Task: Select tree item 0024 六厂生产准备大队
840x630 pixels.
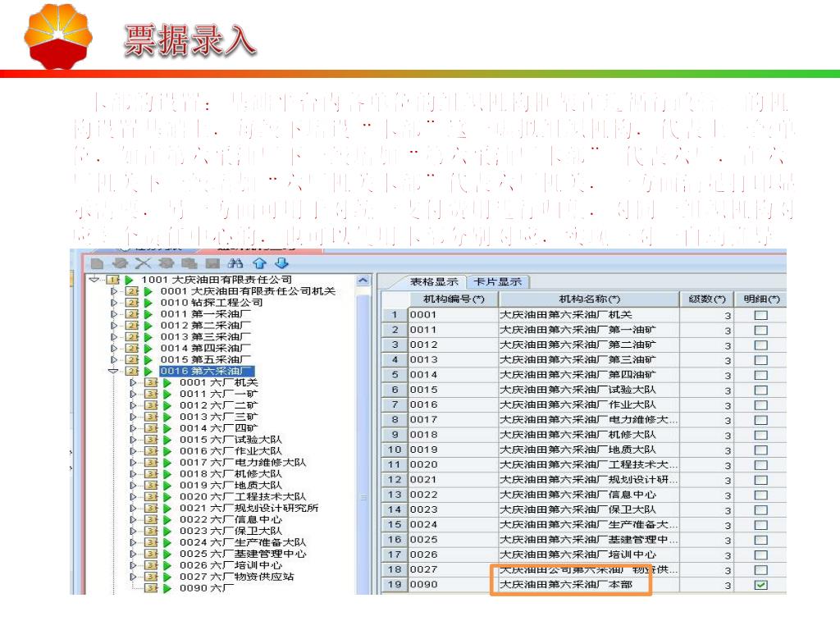Action: 243,542
